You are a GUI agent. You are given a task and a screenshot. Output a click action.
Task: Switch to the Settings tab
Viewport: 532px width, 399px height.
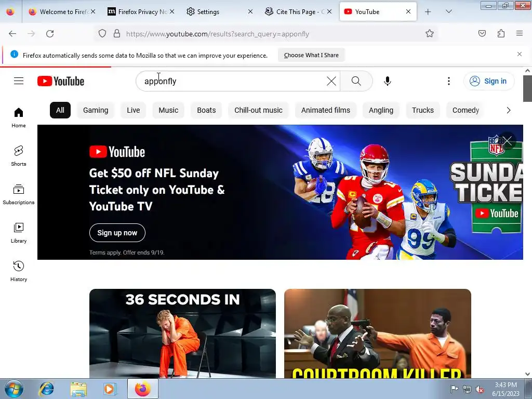220,12
